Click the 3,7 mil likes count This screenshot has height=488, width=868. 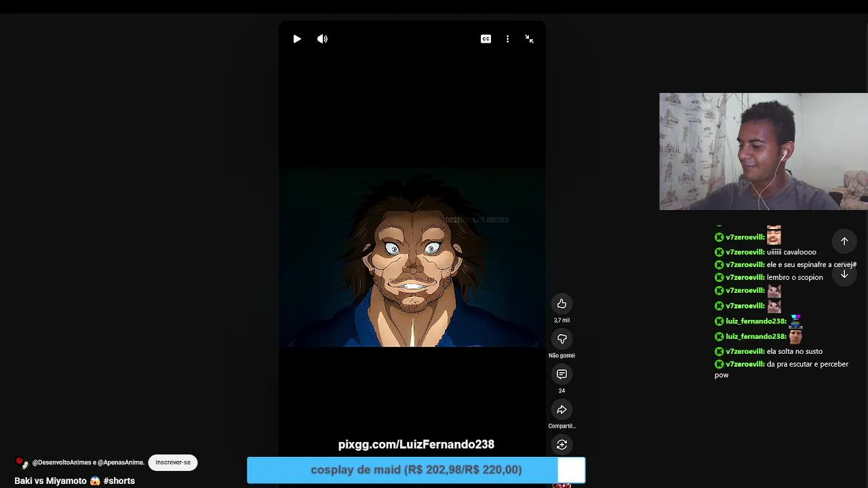point(561,320)
